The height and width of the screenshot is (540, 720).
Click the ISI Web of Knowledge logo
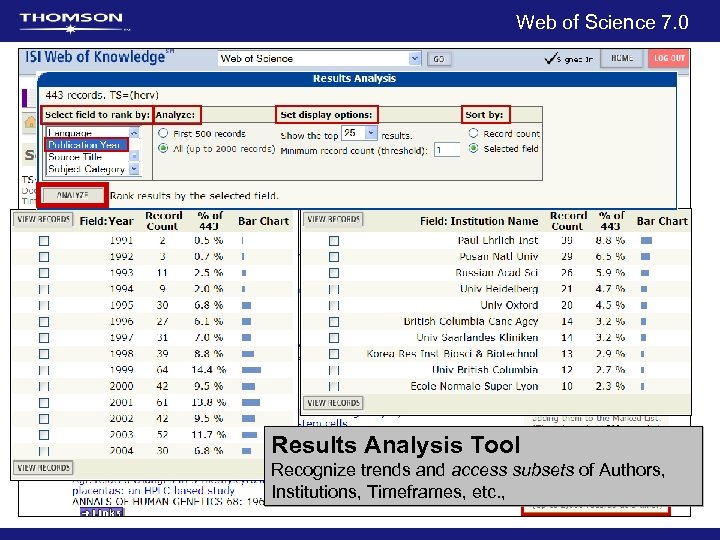click(x=100, y=57)
